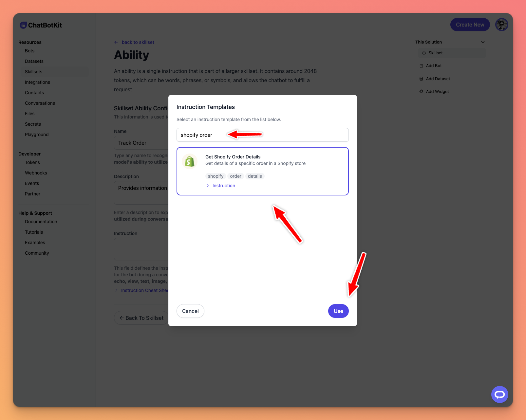Click the template search field
The image size is (526, 420).
[x=262, y=135]
